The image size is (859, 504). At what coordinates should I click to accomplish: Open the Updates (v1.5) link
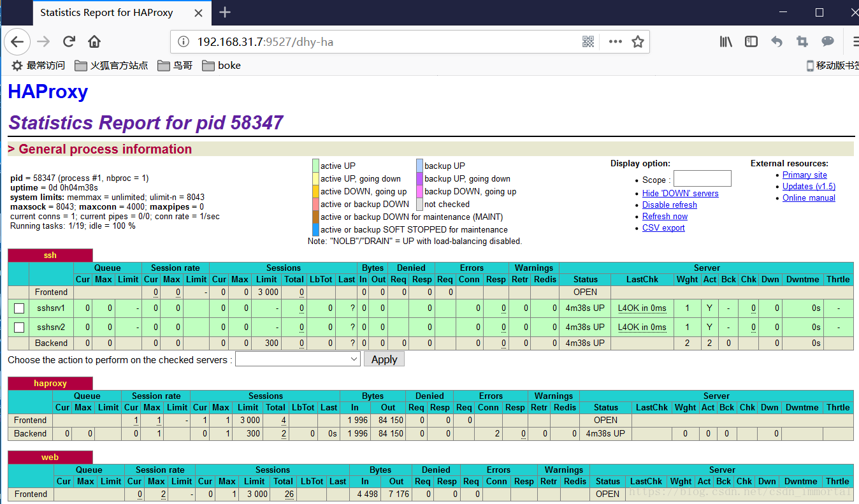(x=809, y=187)
